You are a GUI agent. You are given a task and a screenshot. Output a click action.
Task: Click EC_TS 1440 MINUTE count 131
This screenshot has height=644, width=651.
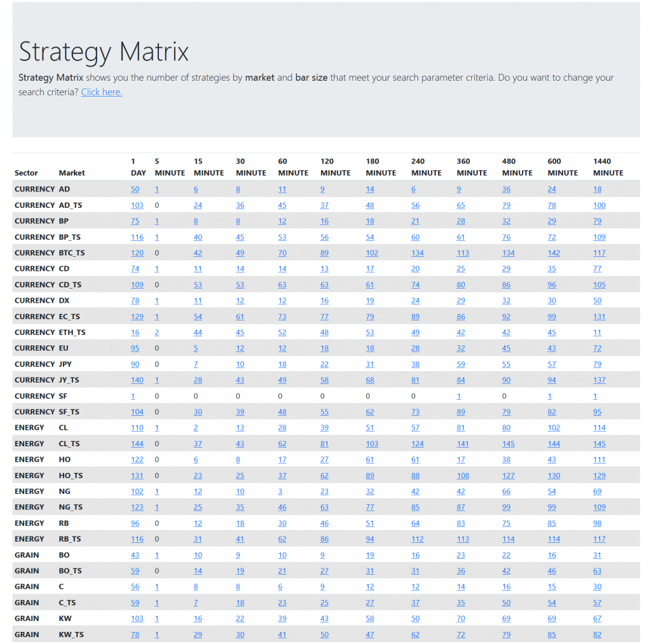[x=599, y=317]
